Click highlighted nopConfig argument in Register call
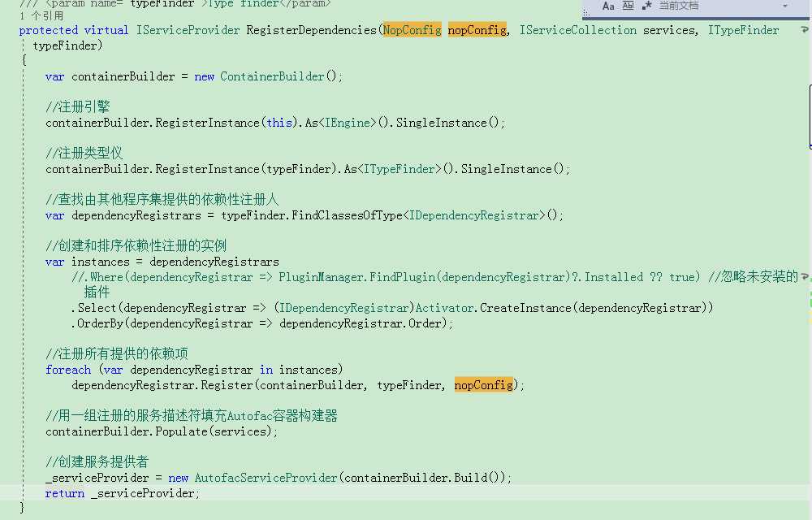The image size is (812, 520). 484,385
